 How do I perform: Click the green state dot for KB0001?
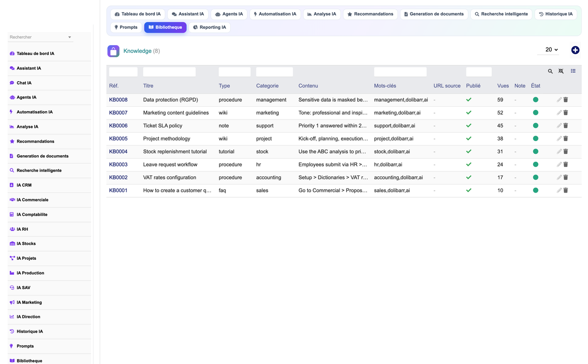(536, 190)
